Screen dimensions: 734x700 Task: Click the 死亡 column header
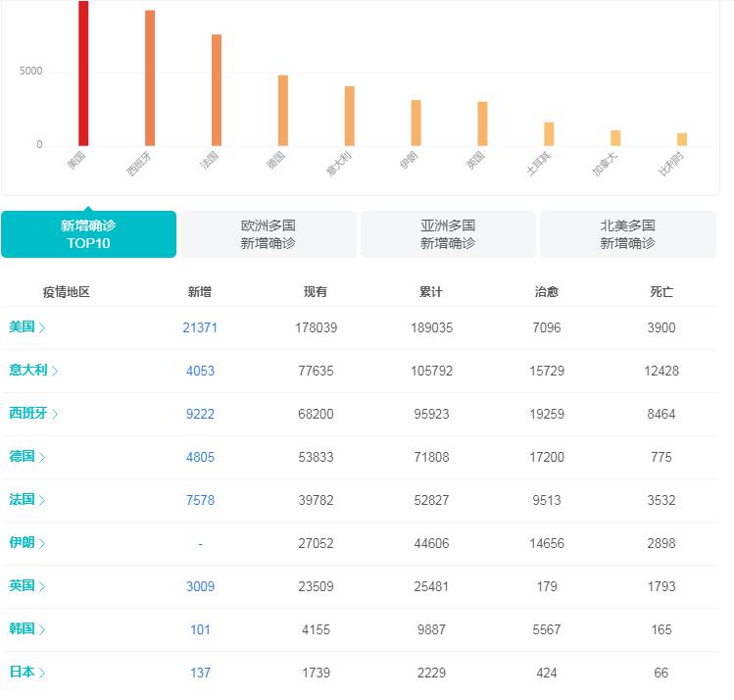[x=661, y=292]
